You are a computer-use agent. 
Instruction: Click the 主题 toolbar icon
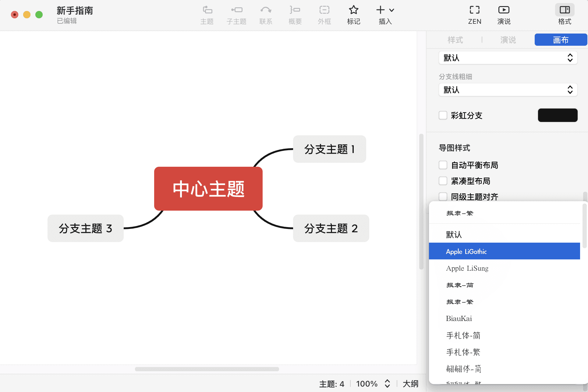pos(207,14)
